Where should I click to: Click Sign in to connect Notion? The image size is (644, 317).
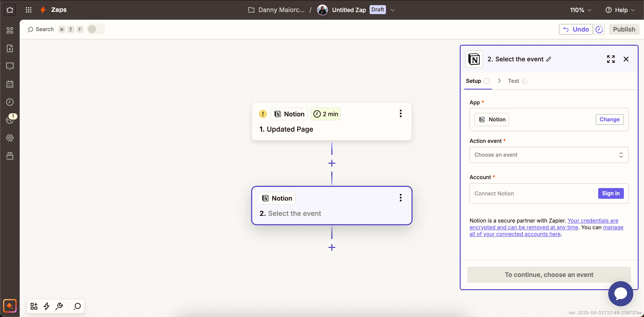(x=611, y=193)
